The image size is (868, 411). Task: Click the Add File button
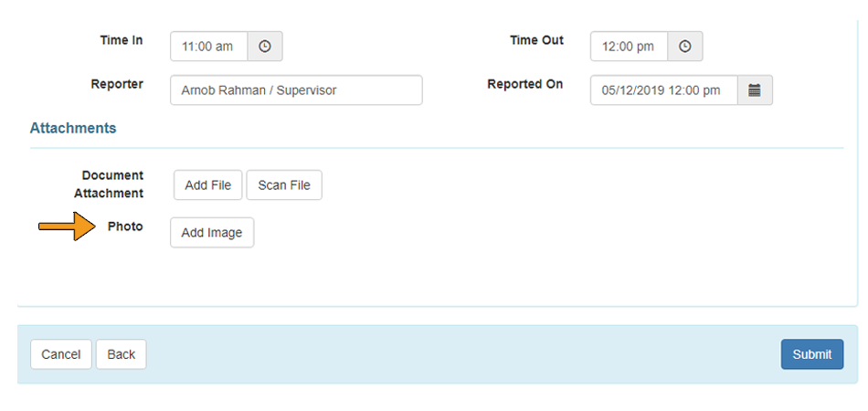[207, 184]
